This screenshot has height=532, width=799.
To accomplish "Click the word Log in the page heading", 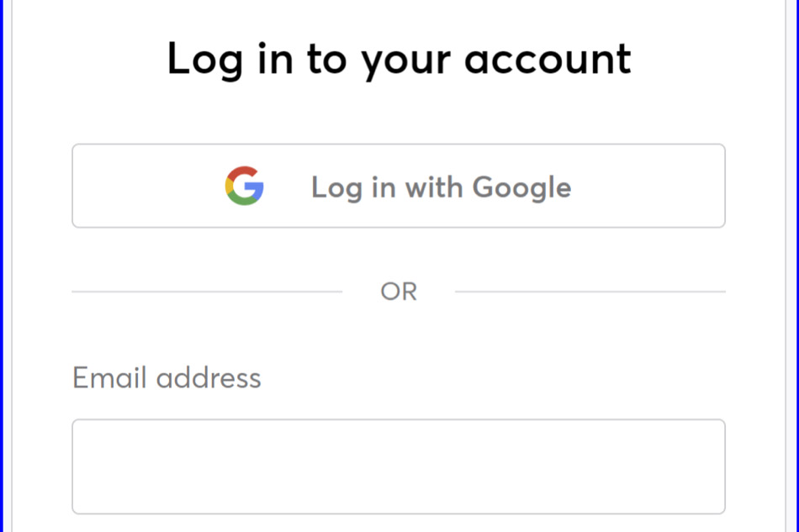I will click(205, 60).
